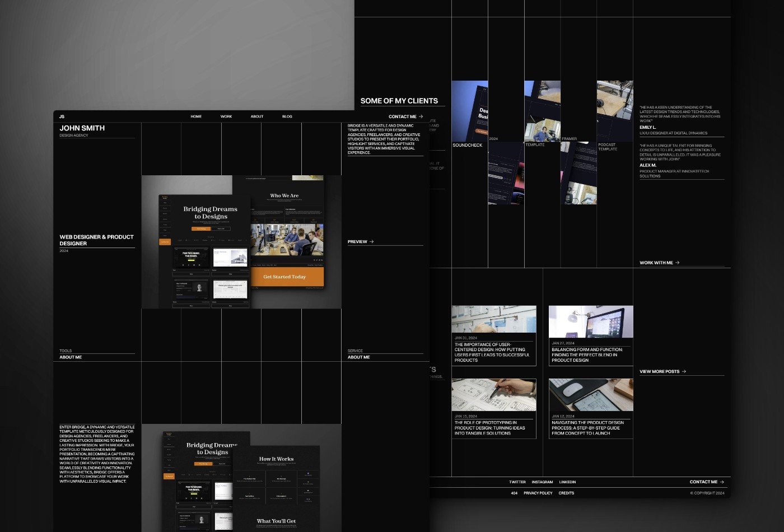Open the PRIVACY POLICY page
Screen dimensions: 784x532
point(538,493)
